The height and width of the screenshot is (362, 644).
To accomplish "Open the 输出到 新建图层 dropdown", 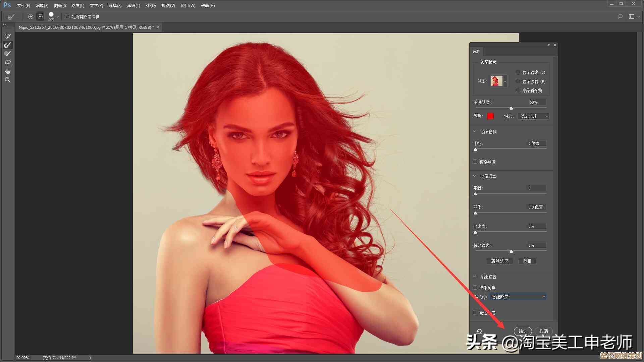I will click(518, 297).
